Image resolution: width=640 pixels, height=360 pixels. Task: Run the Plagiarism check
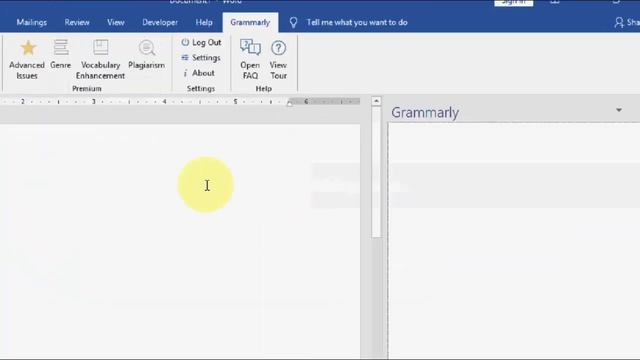click(x=147, y=54)
